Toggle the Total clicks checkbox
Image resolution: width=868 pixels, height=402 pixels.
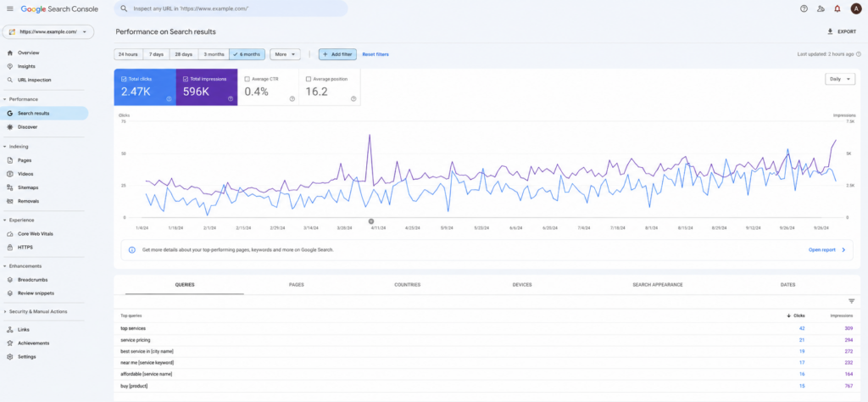click(x=124, y=79)
